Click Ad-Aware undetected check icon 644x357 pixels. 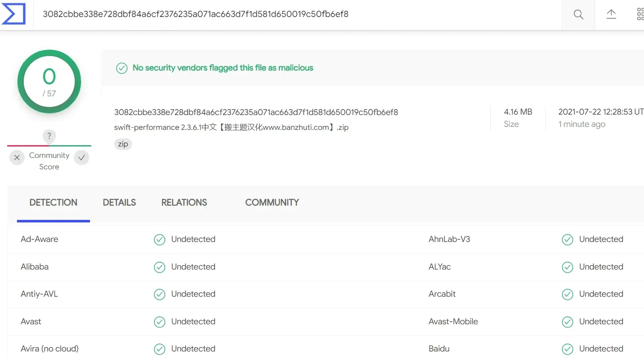coord(160,240)
